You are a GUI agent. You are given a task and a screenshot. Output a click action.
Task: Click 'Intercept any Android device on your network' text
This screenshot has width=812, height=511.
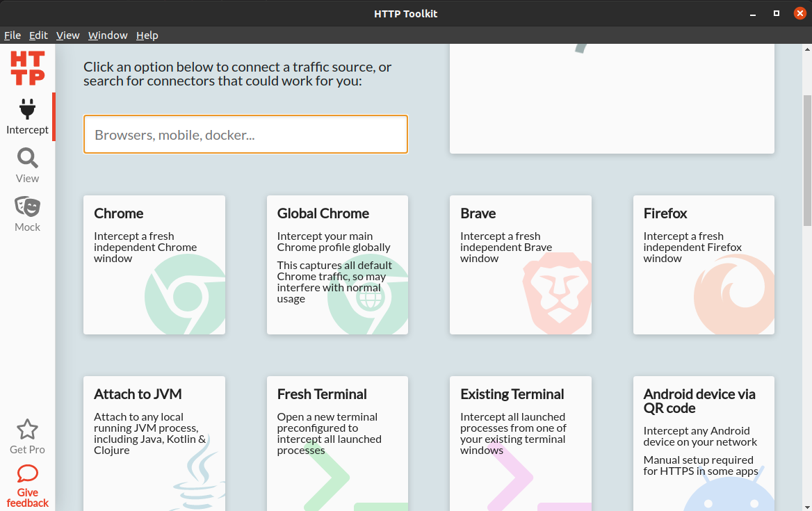pos(700,437)
